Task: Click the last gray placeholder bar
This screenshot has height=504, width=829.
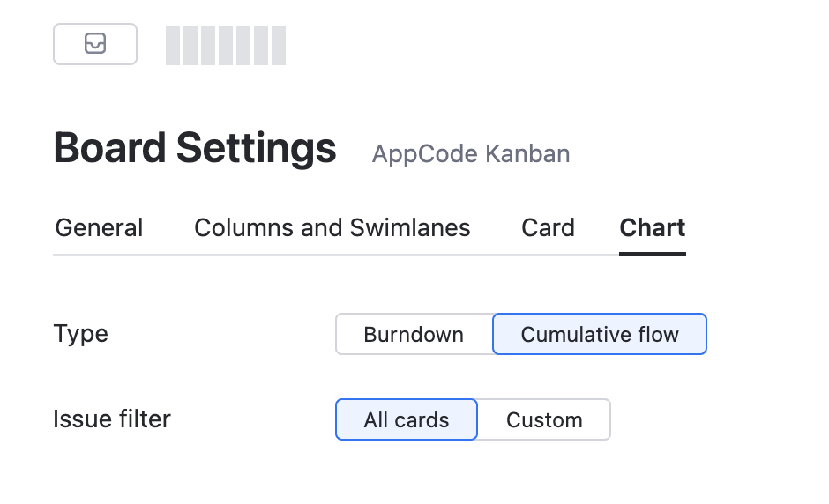Action: (x=278, y=46)
